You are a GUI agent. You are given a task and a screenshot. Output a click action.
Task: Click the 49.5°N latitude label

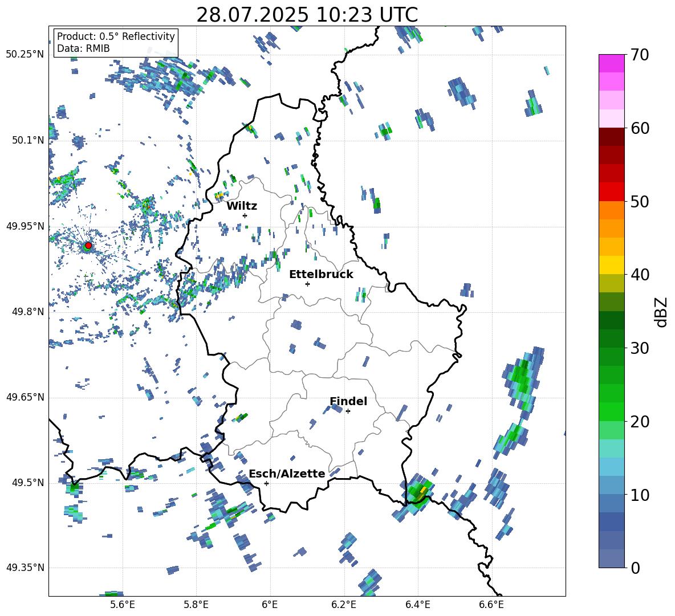tap(28, 483)
